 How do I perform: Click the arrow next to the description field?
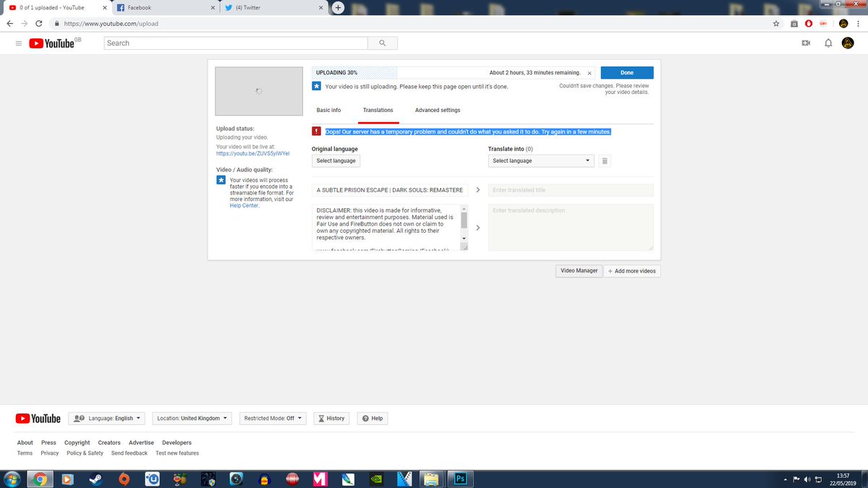478,228
